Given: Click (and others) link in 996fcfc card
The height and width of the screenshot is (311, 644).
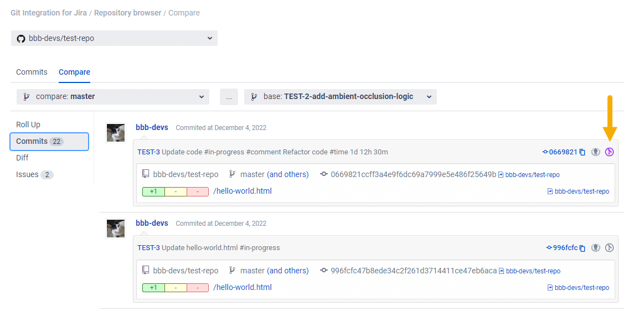Looking at the screenshot, I should (x=288, y=271).
